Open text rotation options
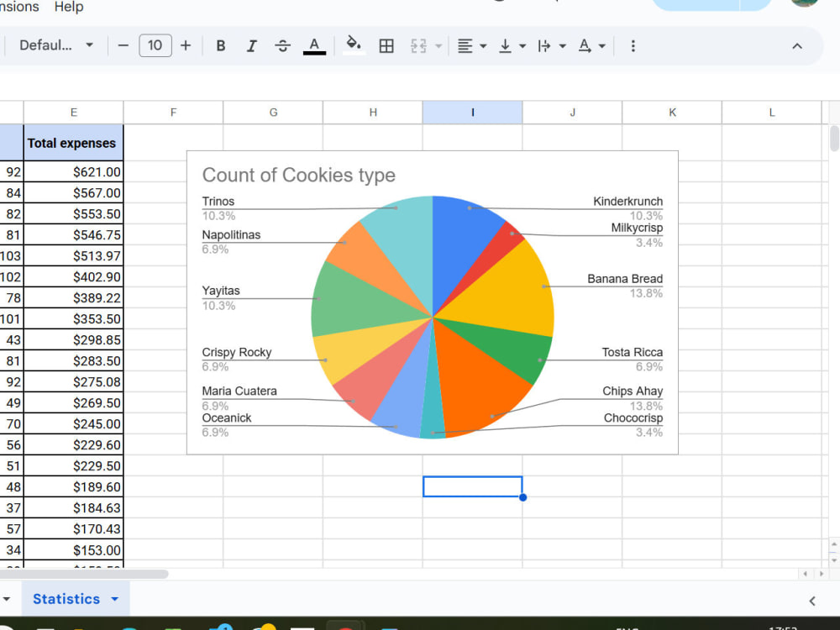 point(591,46)
